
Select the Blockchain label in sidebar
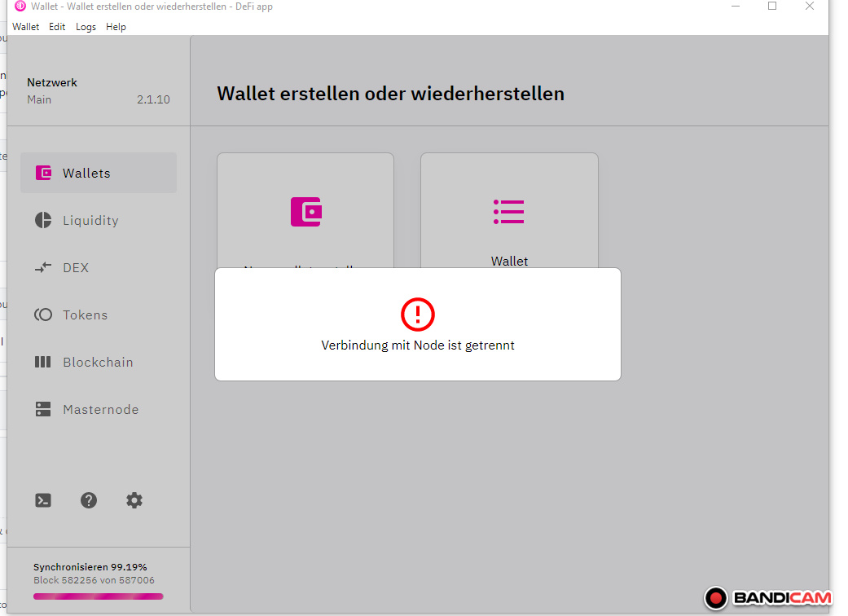98,362
